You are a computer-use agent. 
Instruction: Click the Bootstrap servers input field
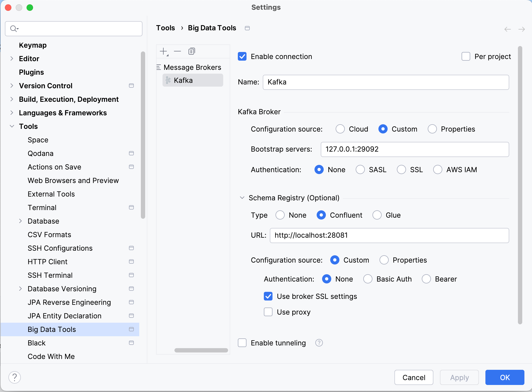(x=414, y=149)
